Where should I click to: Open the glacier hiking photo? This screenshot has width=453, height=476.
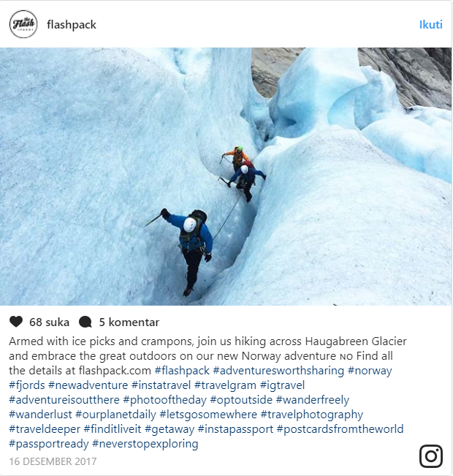tap(226, 176)
